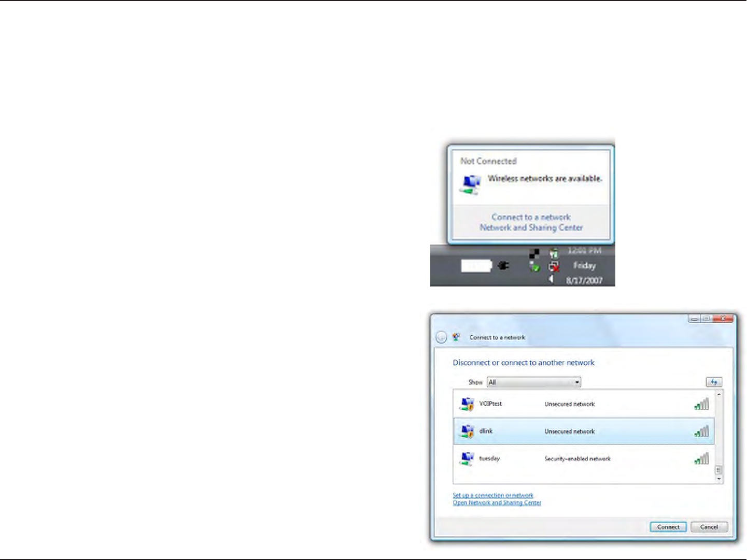Select the VOIPtest network name
The width and height of the screenshot is (747, 560).
(x=490, y=404)
